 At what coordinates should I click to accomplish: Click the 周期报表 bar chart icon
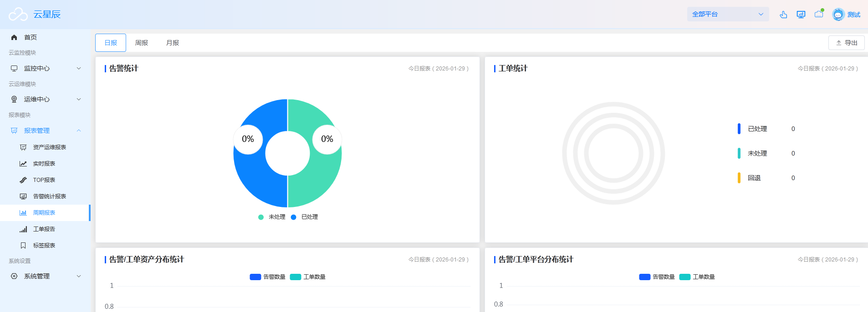pyautogui.click(x=23, y=213)
